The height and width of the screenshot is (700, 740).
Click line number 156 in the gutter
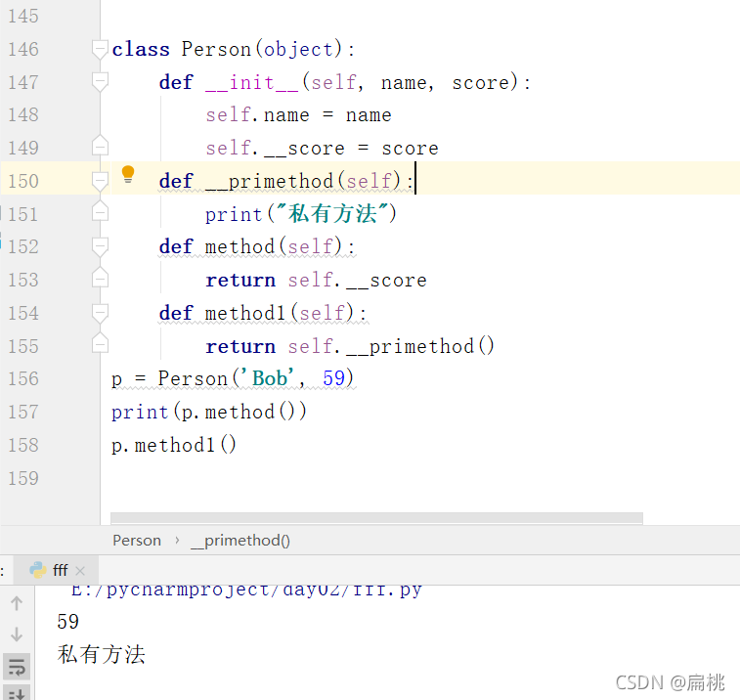(x=23, y=379)
